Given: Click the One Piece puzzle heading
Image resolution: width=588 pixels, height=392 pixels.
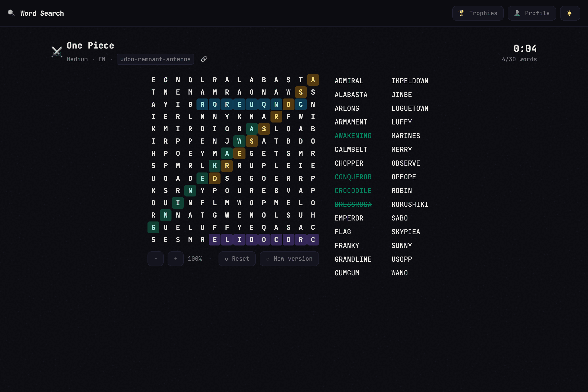Looking at the screenshot, I should pos(90,45).
